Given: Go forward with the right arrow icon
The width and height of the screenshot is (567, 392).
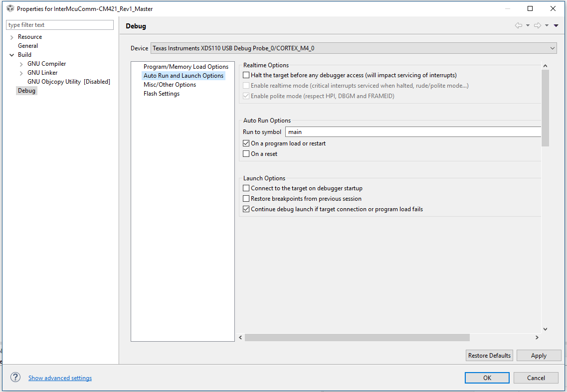Looking at the screenshot, I should pyautogui.click(x=538, y=25).
